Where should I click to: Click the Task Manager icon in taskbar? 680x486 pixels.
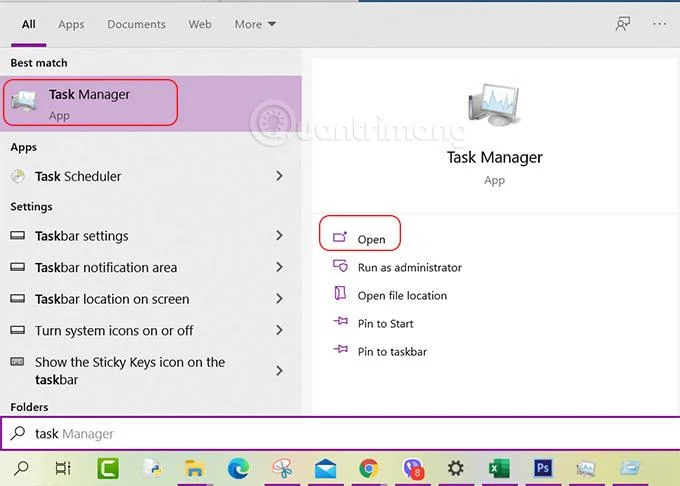tap(585, 468)
